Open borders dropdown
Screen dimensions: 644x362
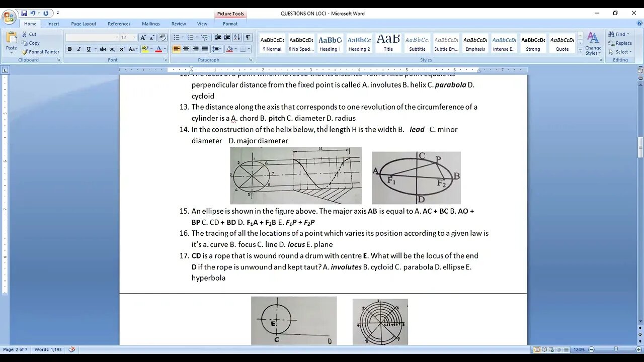click(x=249, y=49)
